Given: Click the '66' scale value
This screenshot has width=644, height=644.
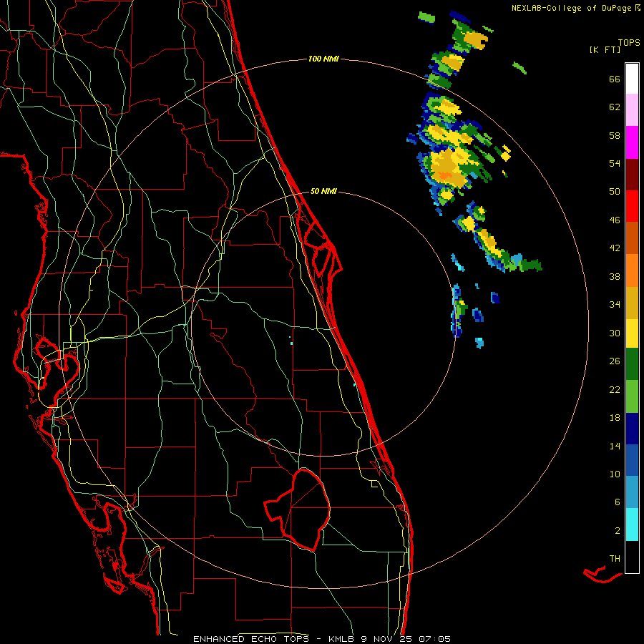Looking at the screenshot, I should click(x=615, y=79).
